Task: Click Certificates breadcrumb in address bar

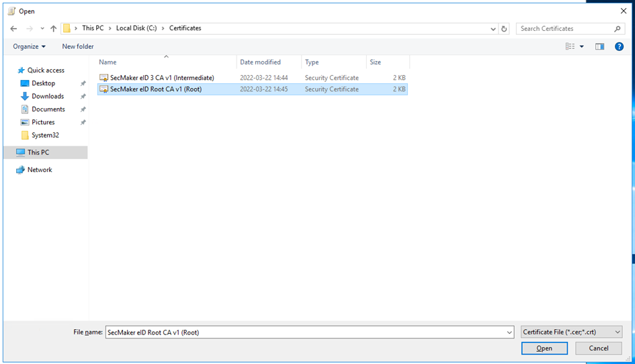Action: pos(185,28)
